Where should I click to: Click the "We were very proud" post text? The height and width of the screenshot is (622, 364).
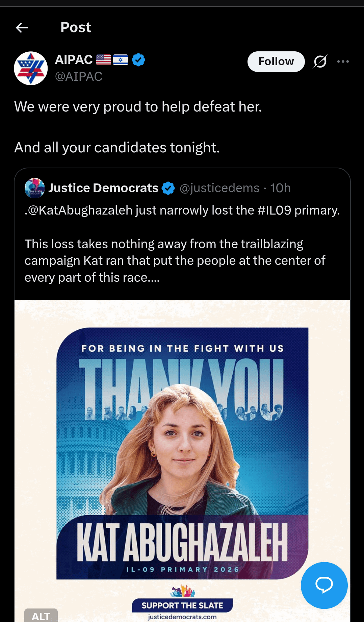[138, 107]
